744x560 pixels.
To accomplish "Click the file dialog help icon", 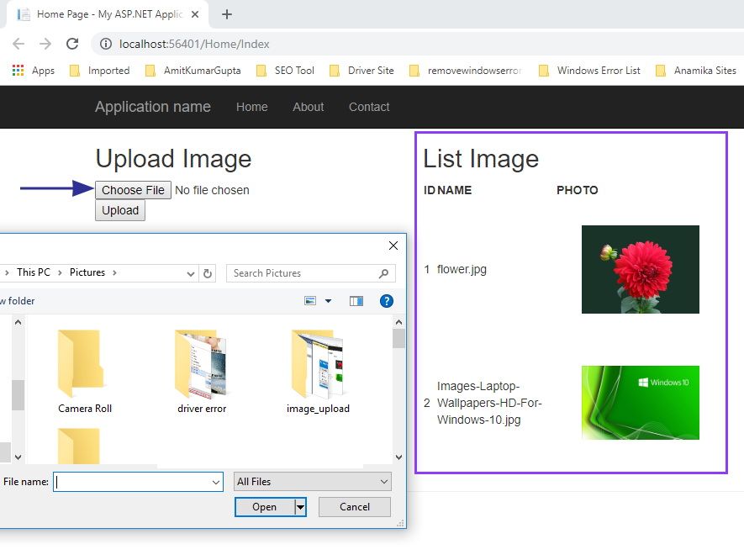I will [387, 301].
